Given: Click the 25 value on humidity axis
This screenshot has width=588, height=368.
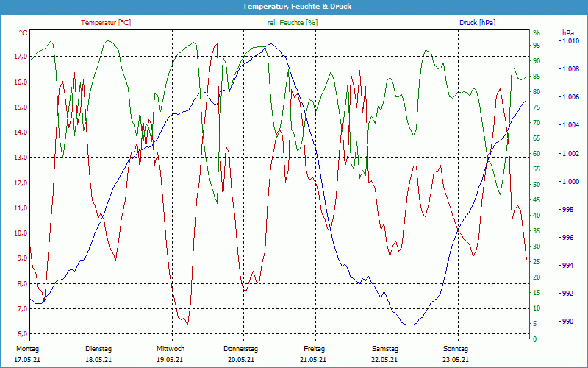Looking at the screenshot, I should click(x=537, y=262).
